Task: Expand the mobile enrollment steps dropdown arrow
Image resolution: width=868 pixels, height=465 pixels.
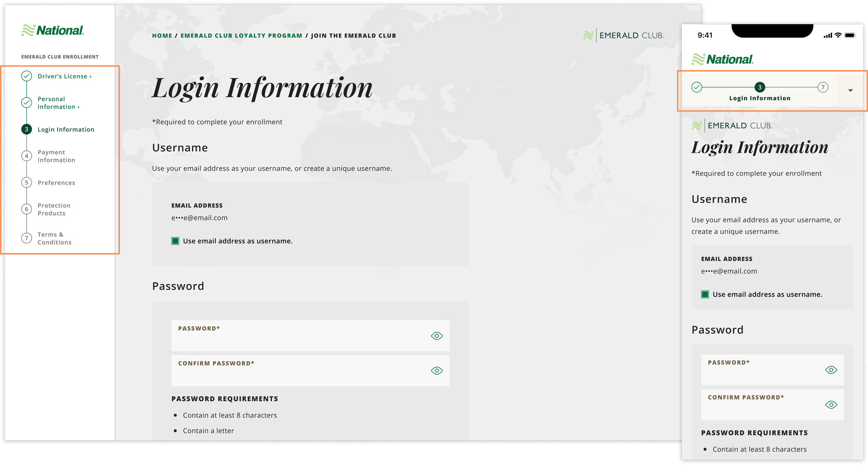Action: [x=850, y=90]
